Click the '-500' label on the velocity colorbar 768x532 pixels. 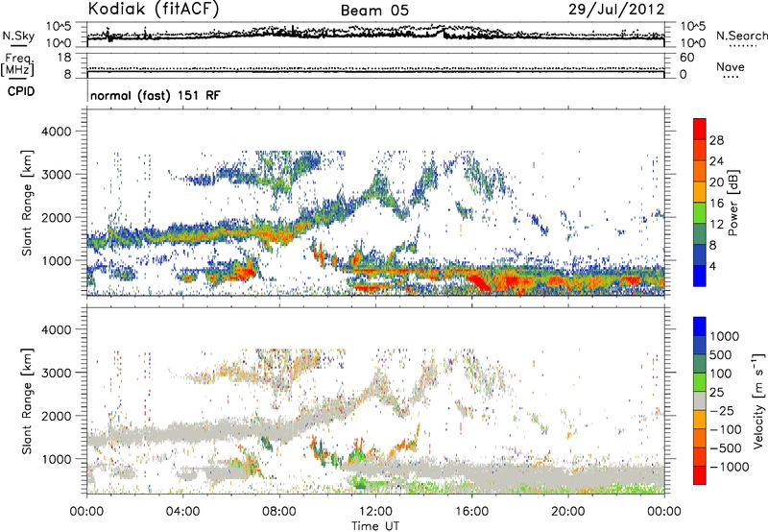[726, 448]
